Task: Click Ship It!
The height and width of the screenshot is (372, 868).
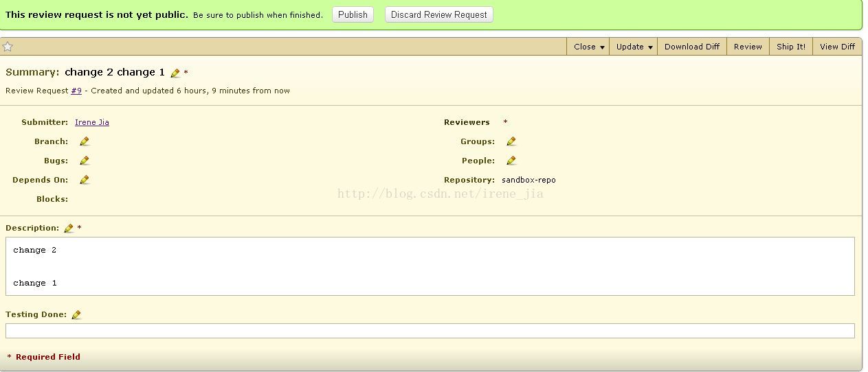Action: [791, 47]
